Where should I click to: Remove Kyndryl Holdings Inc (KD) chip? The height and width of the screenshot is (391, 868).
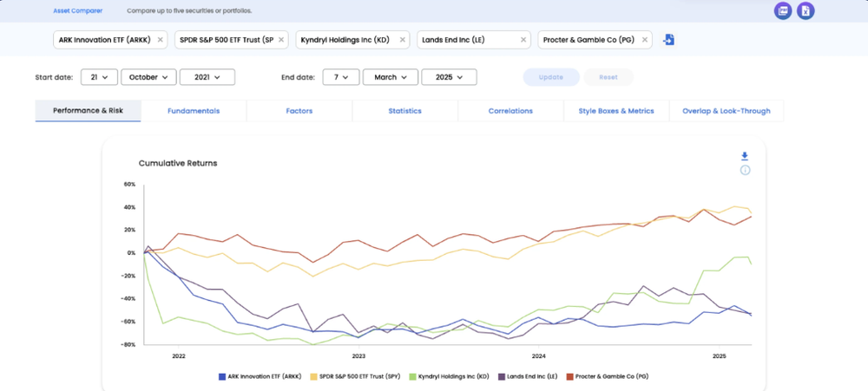(403, 40)
